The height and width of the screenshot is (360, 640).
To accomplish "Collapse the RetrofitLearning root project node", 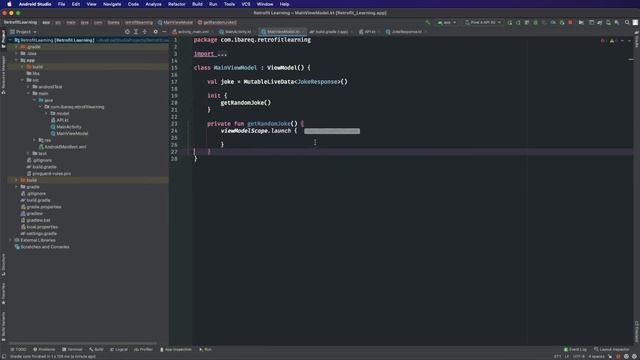I will (11, 40).
